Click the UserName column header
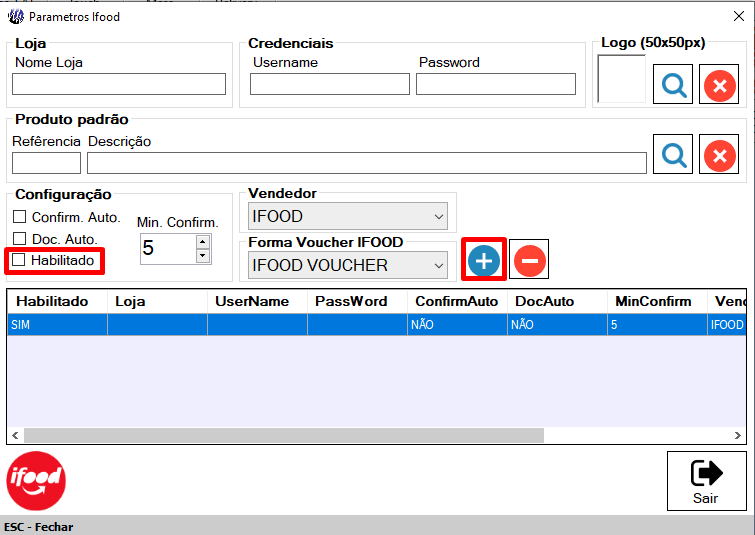Screen dimensions: 755x535 (258, 301)
